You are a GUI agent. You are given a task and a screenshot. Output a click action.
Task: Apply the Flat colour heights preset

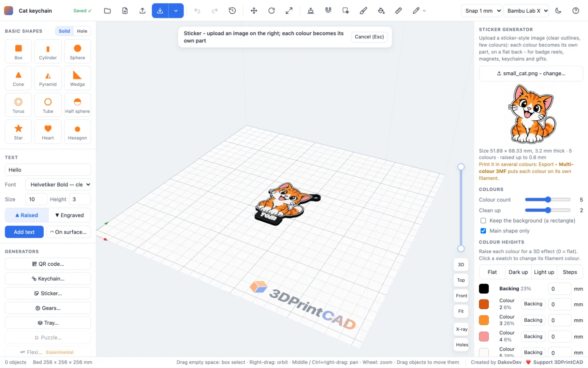pyautogui.click(x=492, y=272)
